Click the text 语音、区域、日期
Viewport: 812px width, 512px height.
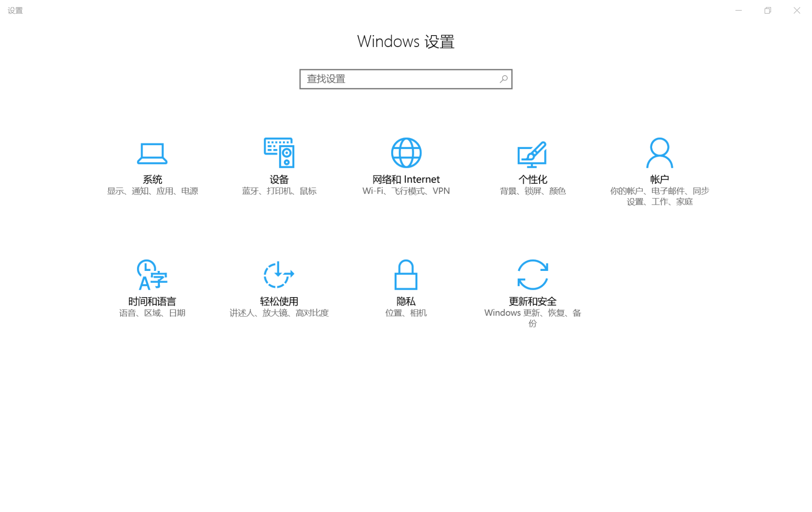tap(152, 313)
